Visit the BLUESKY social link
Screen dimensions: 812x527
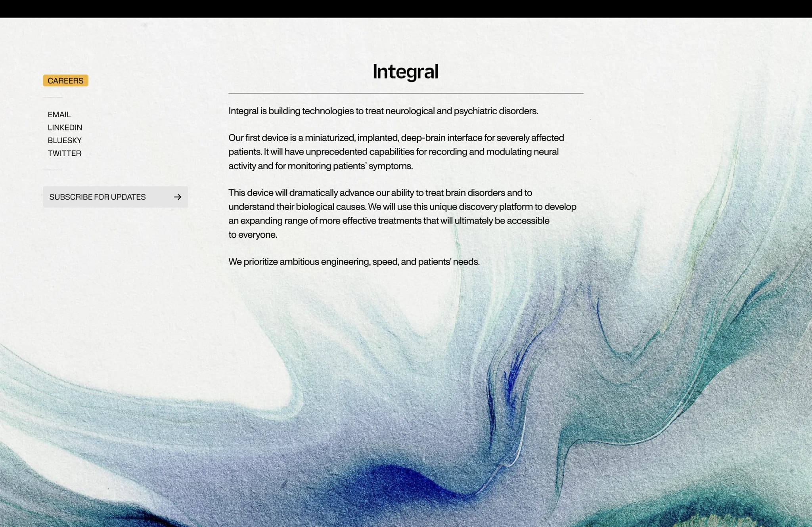64,140
